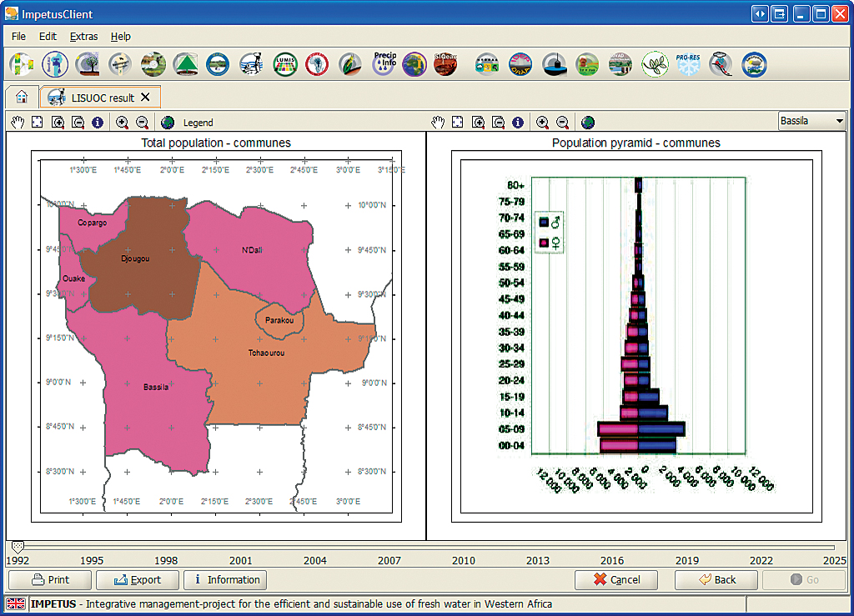Viewport: 854px width, 616px height.
Task: Open the LUMIS module icon
Action: click(285, 64)
